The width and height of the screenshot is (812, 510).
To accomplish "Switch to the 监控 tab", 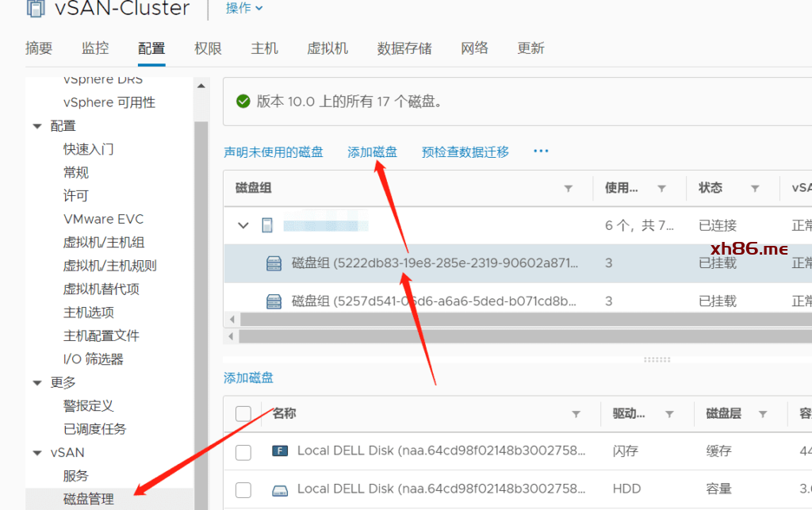I will click(95, 48).
